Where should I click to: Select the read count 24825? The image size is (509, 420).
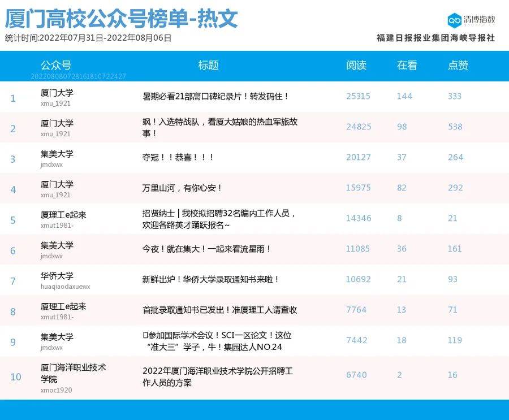(359, 127)
